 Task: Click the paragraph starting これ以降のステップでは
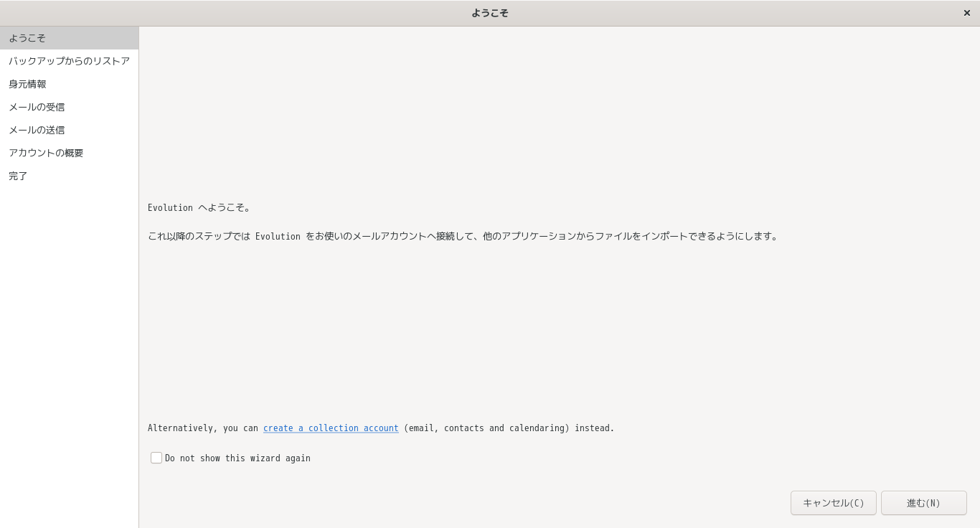463,236
